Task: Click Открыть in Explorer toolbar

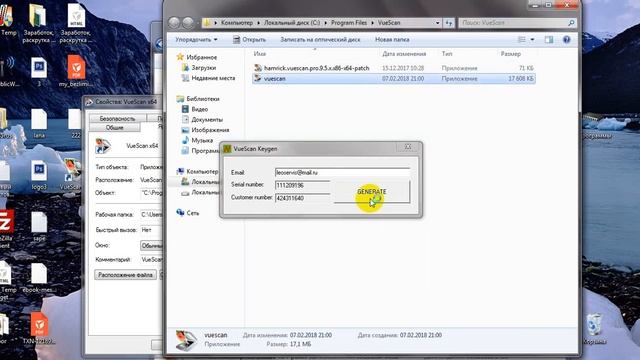Action: coord(249,40)
